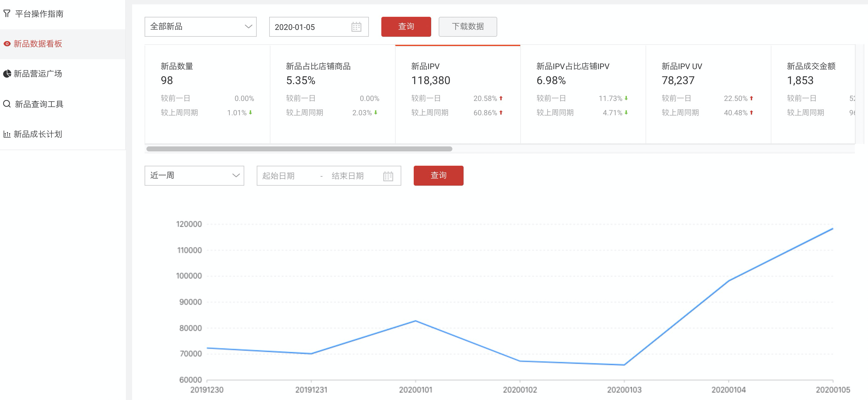Expand the 全部新品 dropdown
This screenshot has width=868, height=400.
coord(201,26)
